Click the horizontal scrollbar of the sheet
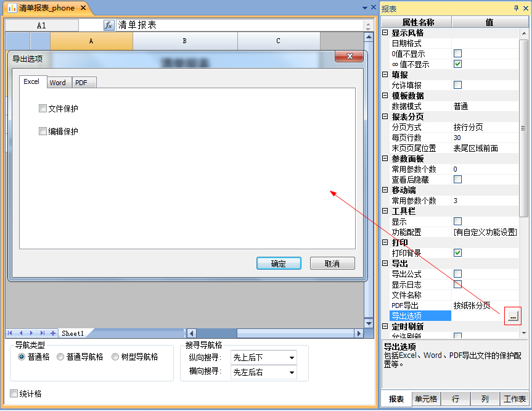Screen dimensions: 532x411 pos(222,333)
